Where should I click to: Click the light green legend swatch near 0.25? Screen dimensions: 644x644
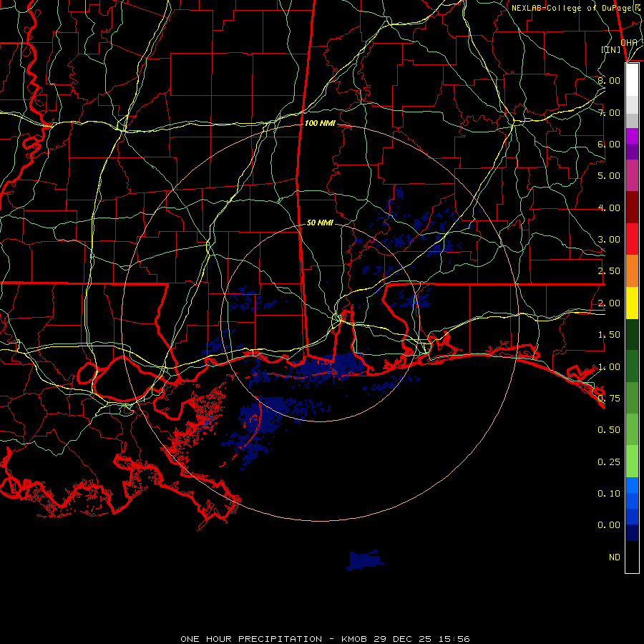(x=632, y=462)
